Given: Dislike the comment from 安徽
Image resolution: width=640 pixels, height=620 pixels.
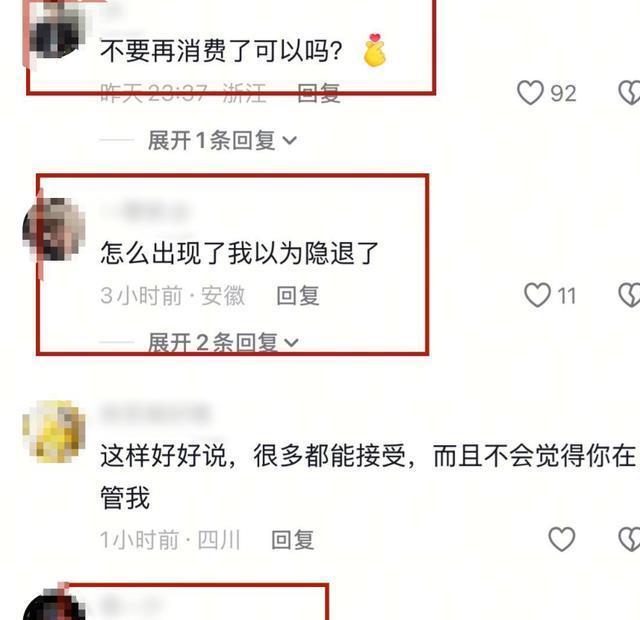Looking at the screenshot, I should (629, 295).
